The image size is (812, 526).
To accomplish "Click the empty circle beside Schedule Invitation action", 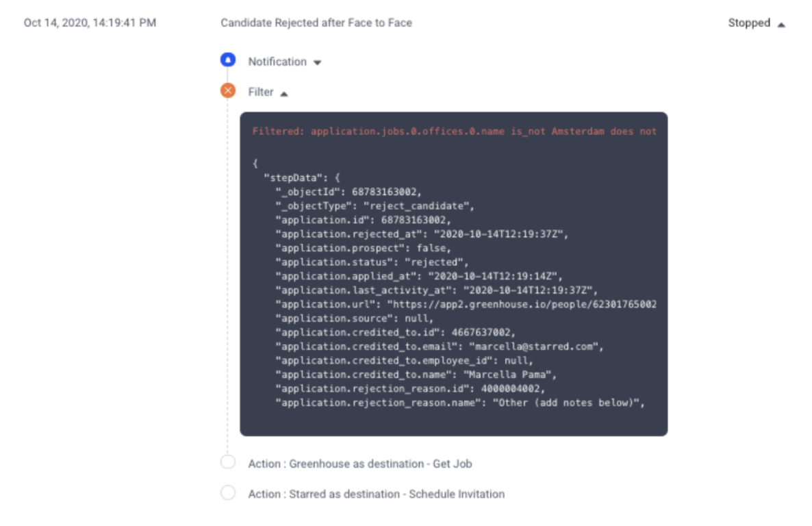I will [x=228, y=492].
